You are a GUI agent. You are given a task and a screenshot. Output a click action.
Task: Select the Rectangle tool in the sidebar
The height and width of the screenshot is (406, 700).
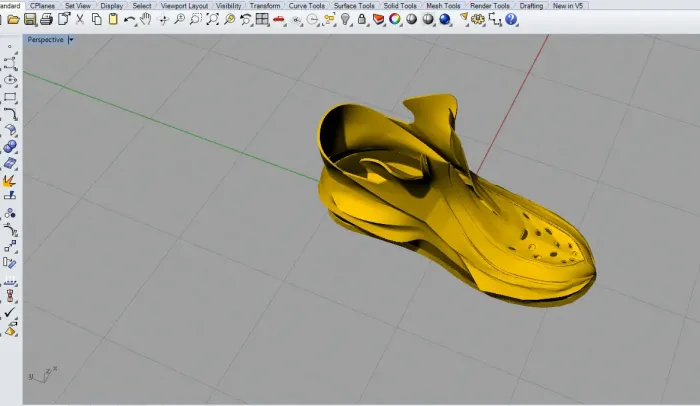point(10,97)
